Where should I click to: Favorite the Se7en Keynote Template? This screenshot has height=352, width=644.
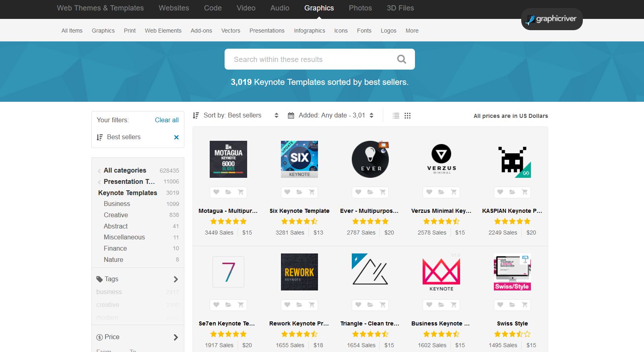[216, 305]
